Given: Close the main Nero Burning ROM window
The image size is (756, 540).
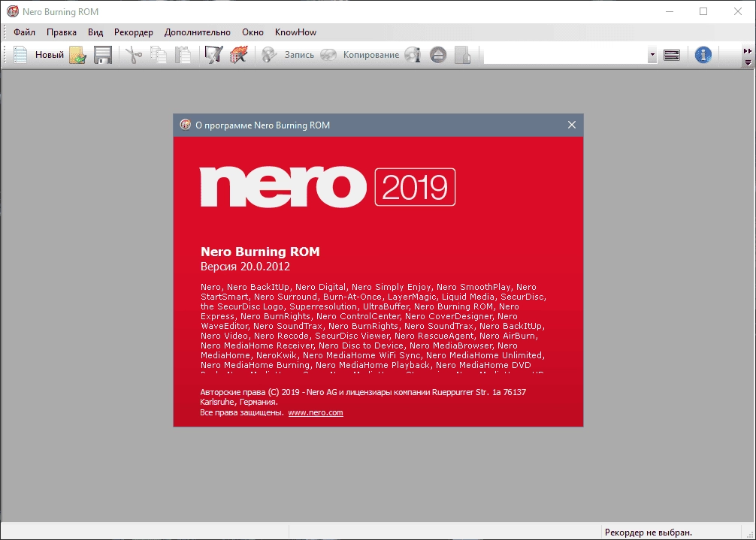Looking at the screenshot, I should click(738, 11).
